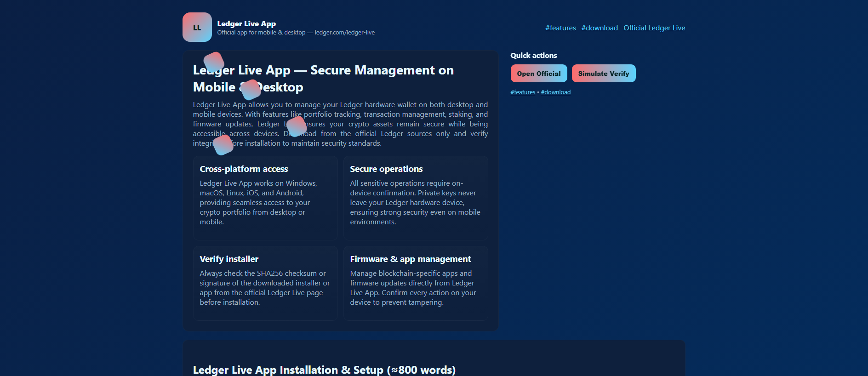The height and width of the screenshot is (376, 868).
Task: Click the Ledger Live App header title
Action: tap(246, 24)
